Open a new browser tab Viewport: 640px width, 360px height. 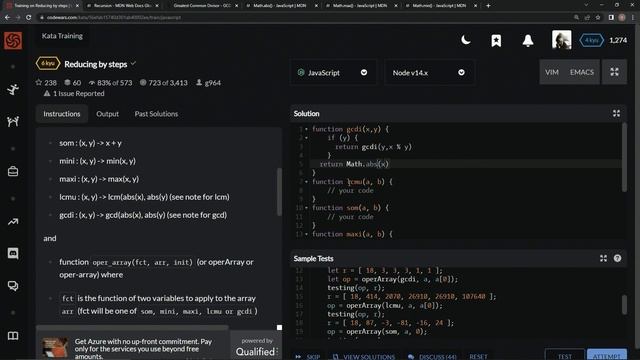[488, 6]
